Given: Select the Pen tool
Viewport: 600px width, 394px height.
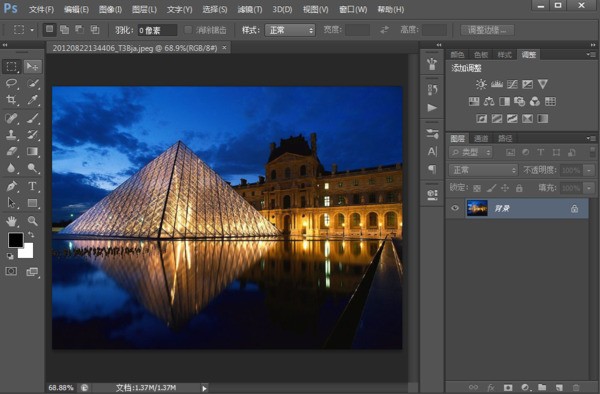Looking at the screenshot, I should coord(11,186).
